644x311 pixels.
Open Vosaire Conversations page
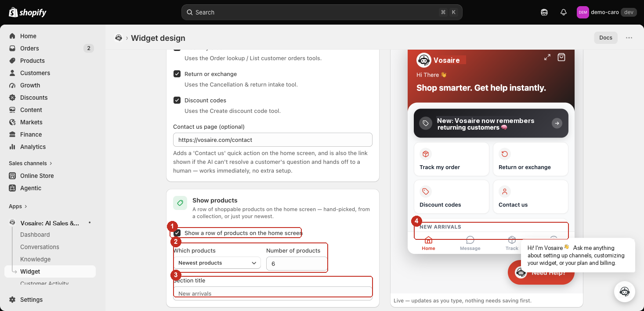tap(40, 247)
